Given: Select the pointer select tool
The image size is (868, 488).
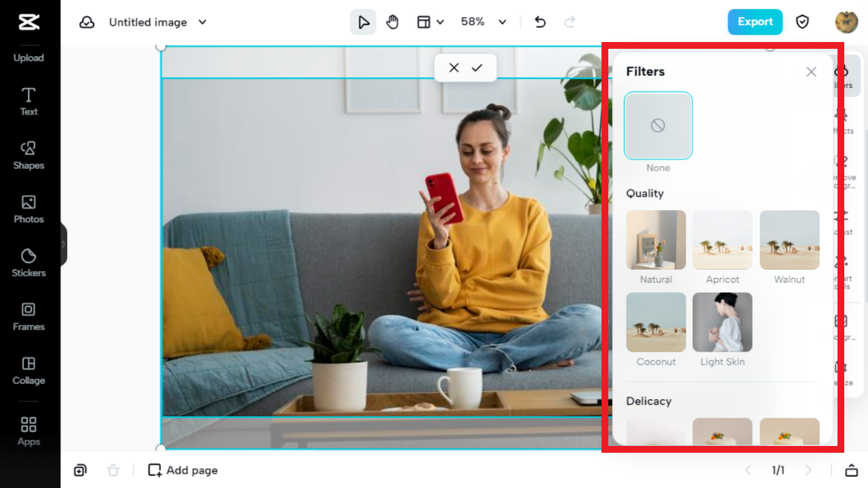Looking at the screenshot, I should [x=363, y=22].
